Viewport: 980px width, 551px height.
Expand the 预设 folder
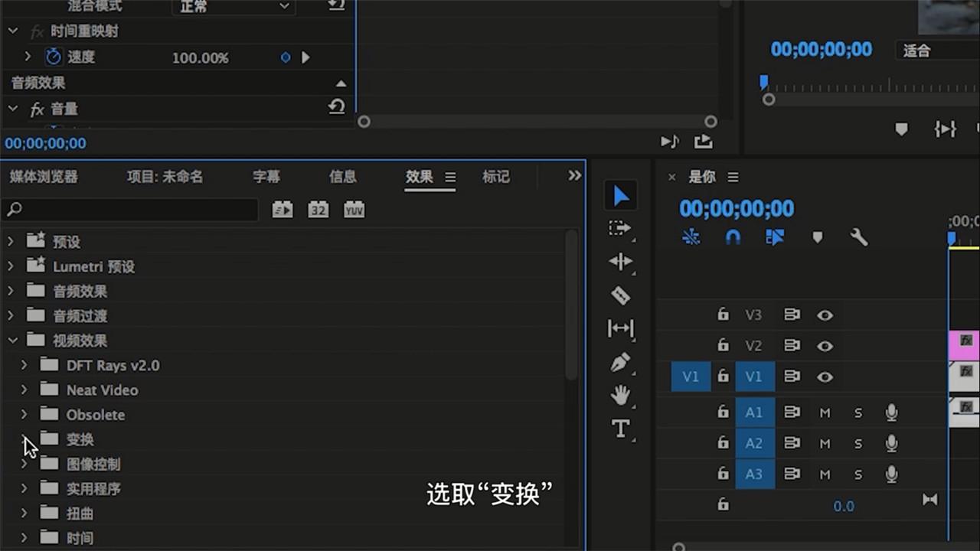pos(11,242)
